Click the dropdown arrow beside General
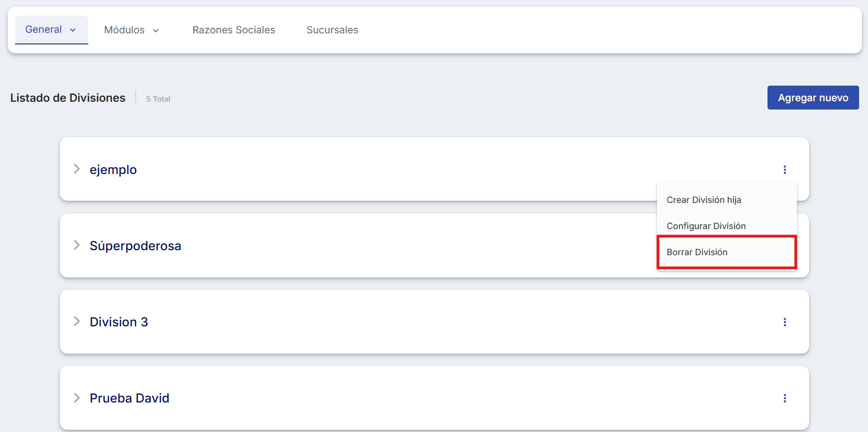The height and width of the screenshot is (432, 868). tap(73, 30)
